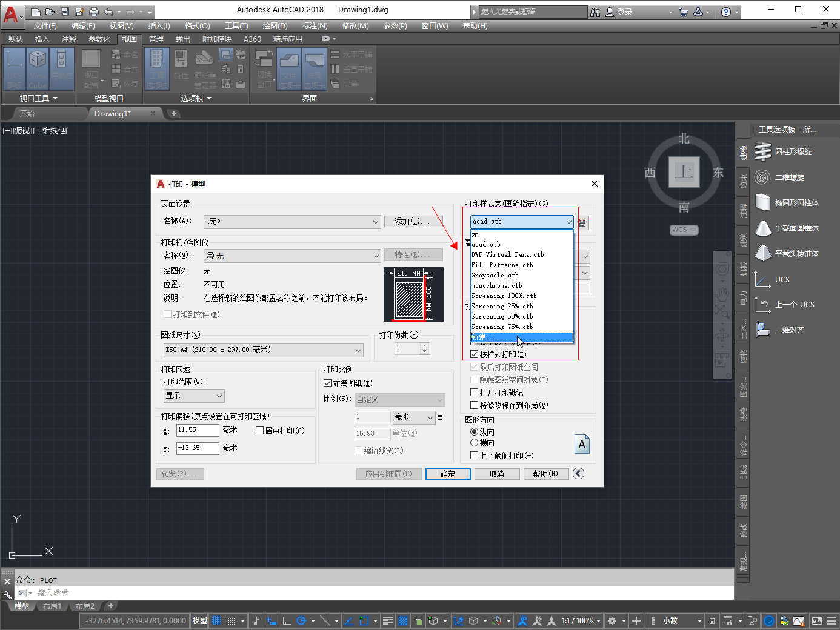Click the workspace switching gear icon
Image resolution: width=840 pixels, height=630 pixels.
click(612, 620)
